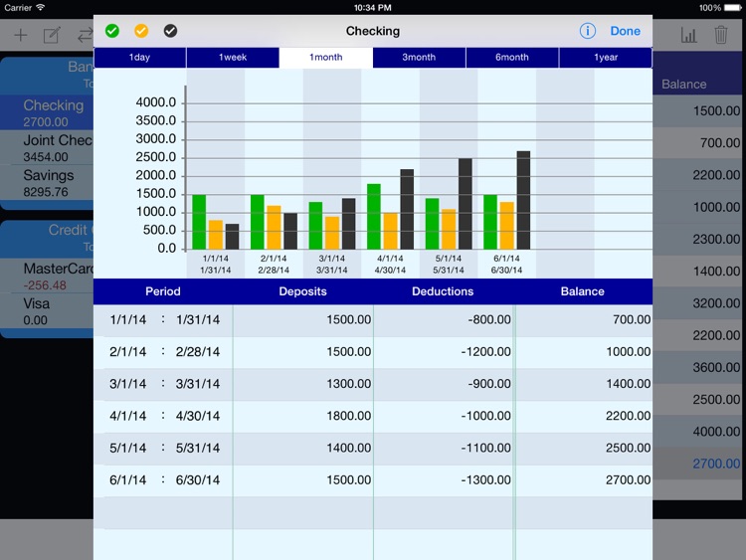Click the 10:34 PM clock in status bar
746x560 pixels.
pyautogui.click(x=373, y=8)
